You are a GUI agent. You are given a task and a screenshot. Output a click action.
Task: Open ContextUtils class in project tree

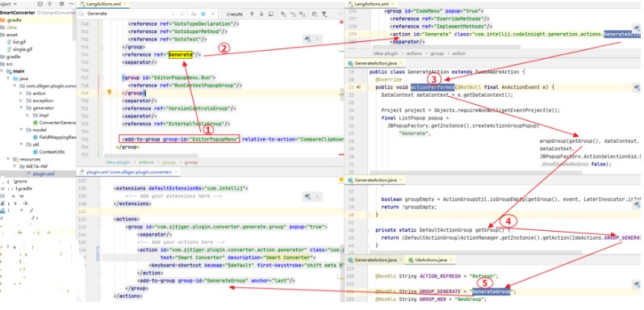coord(51,152)
